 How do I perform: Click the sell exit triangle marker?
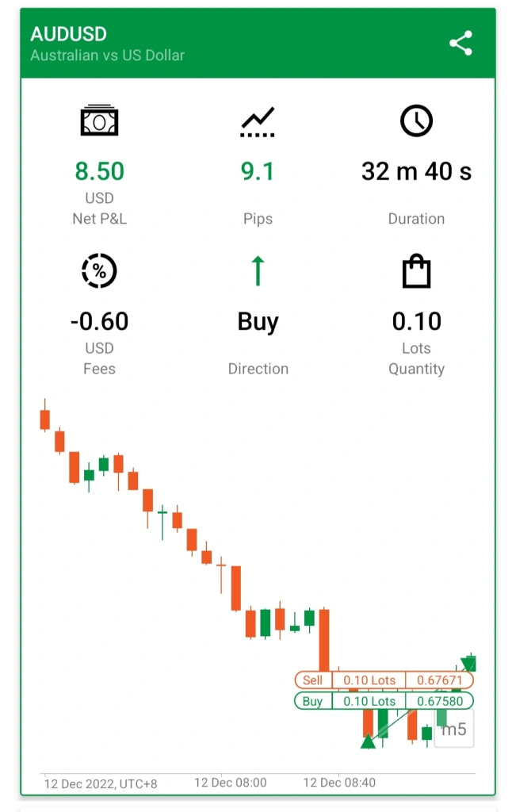coord(468,664)
